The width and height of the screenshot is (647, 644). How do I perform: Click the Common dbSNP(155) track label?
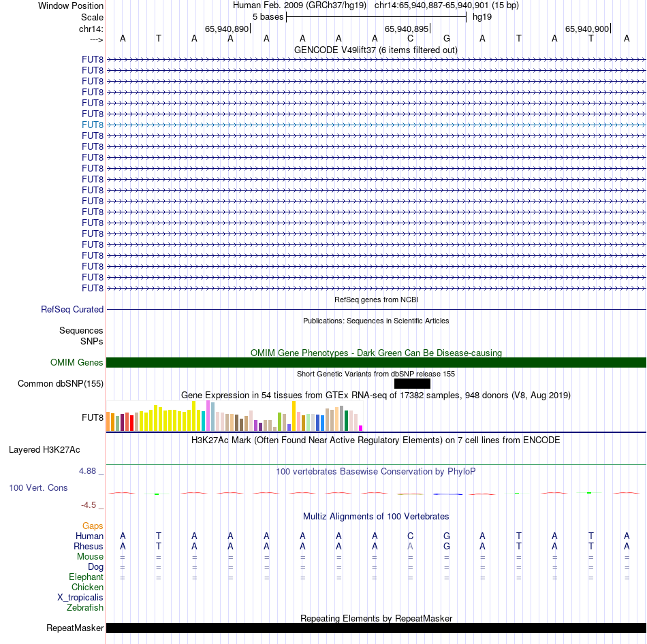pos(60,383)
